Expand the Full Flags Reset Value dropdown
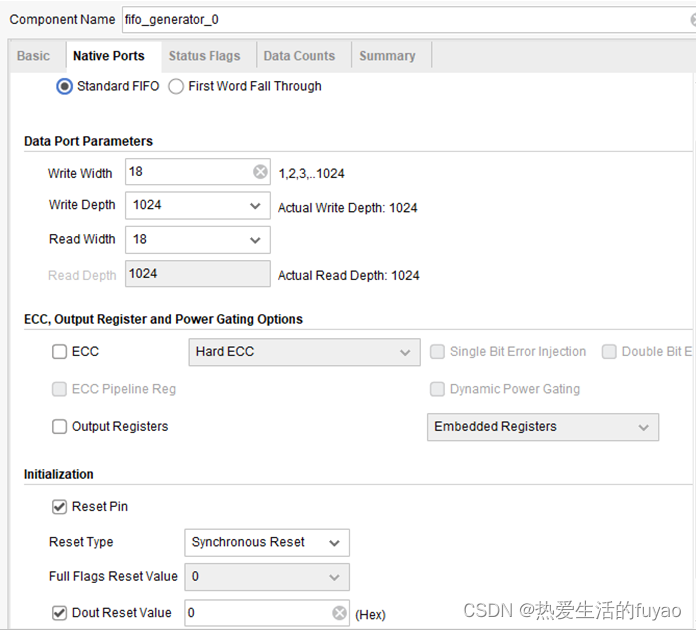696x630 pixels. click(x=267, y=577)
